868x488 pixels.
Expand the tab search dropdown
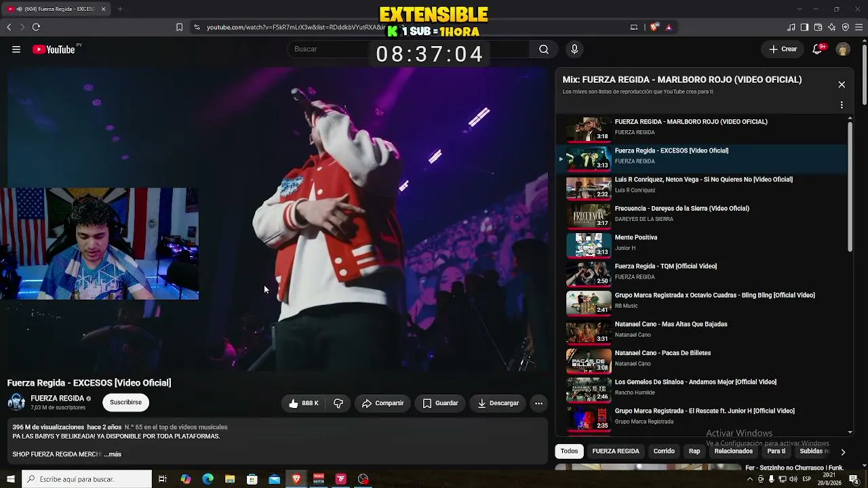coord(799,9)
